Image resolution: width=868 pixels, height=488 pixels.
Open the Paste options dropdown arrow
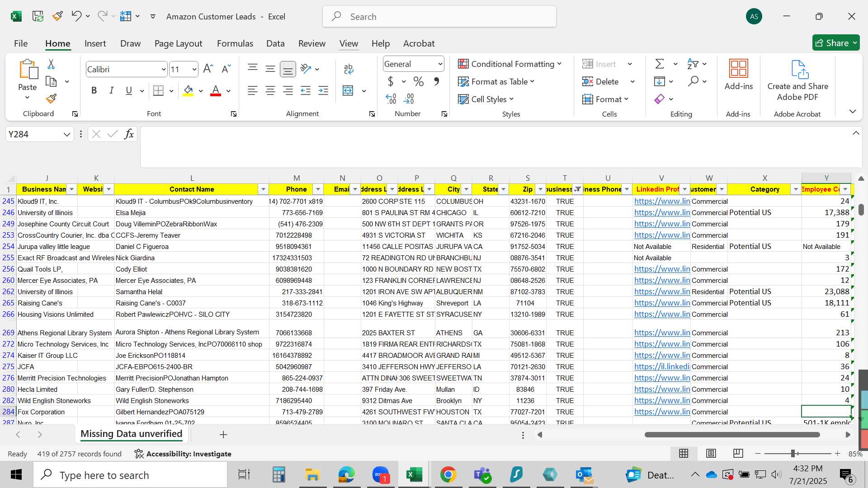[x=27, y=98]
